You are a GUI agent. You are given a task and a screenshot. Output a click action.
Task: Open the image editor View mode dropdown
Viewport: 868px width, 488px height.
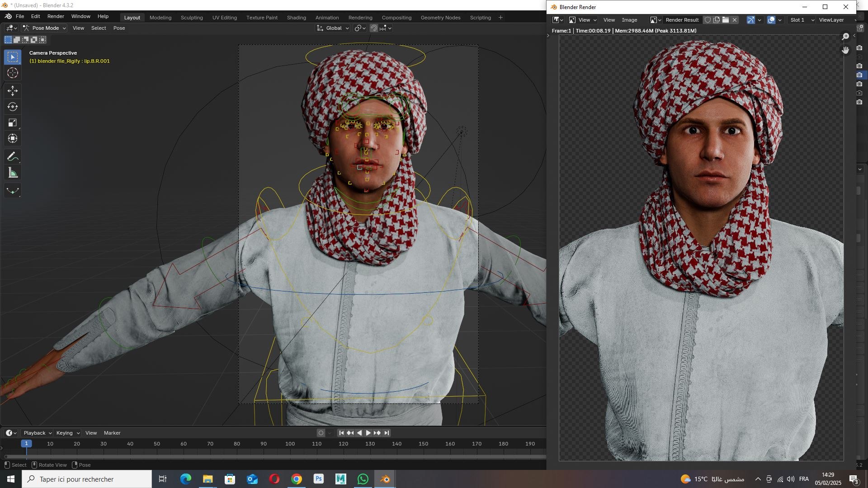tap(583, 20)
